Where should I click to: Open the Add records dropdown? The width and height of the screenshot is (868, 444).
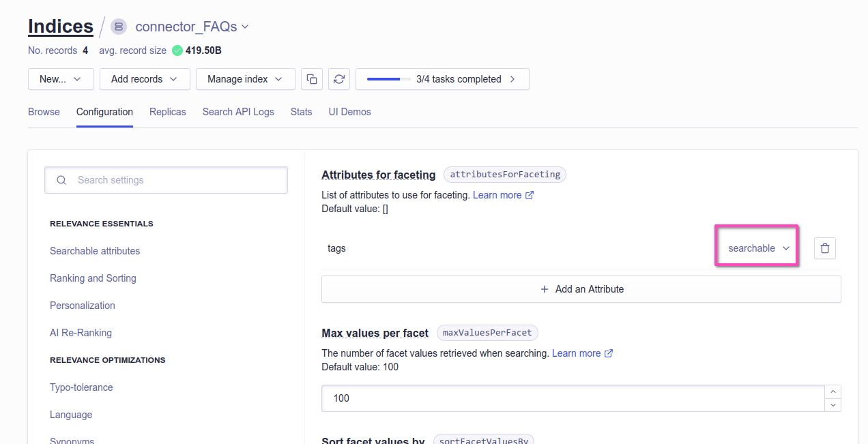(144, 78)
